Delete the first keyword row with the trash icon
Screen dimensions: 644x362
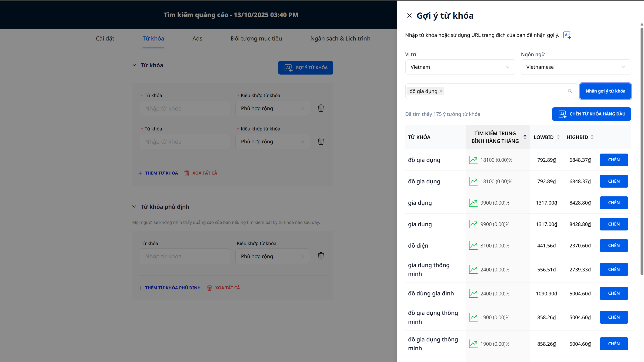pos(321,108)
